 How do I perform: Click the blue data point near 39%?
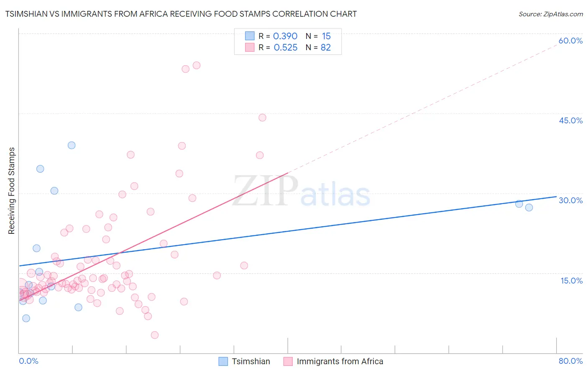pos(72,145)
